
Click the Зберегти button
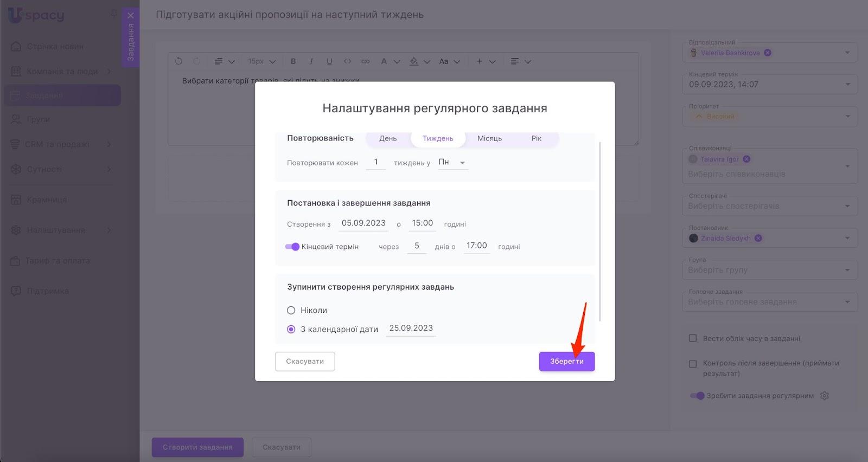click(567, 361)
